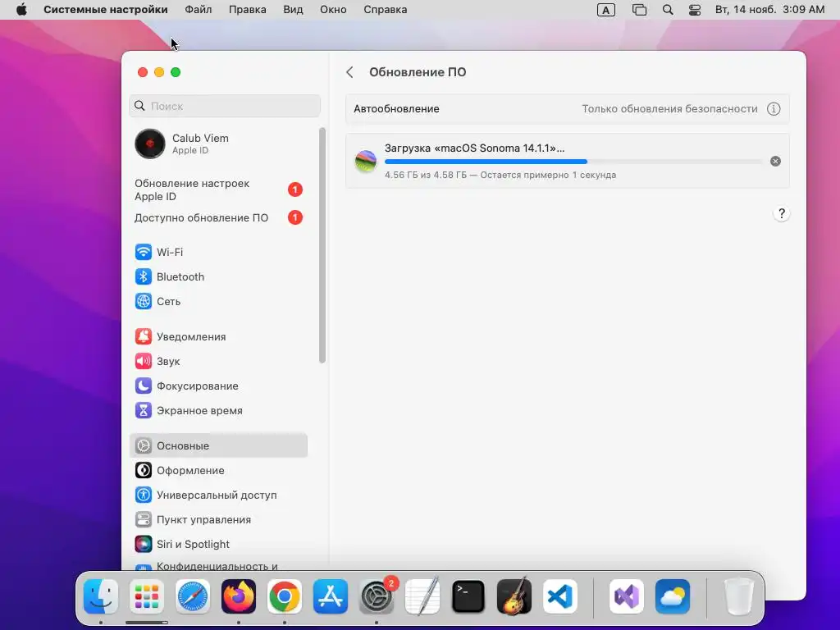Open Сеть network settings

[218, 301]
